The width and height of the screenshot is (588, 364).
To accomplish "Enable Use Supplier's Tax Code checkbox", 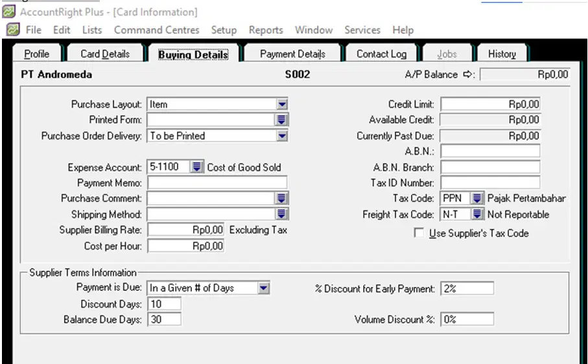I will point(419,233).
